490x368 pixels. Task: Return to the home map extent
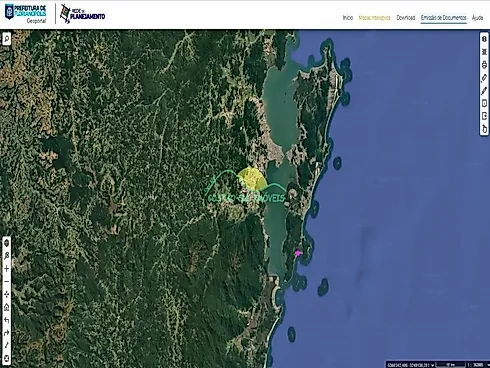click(6, 307)
